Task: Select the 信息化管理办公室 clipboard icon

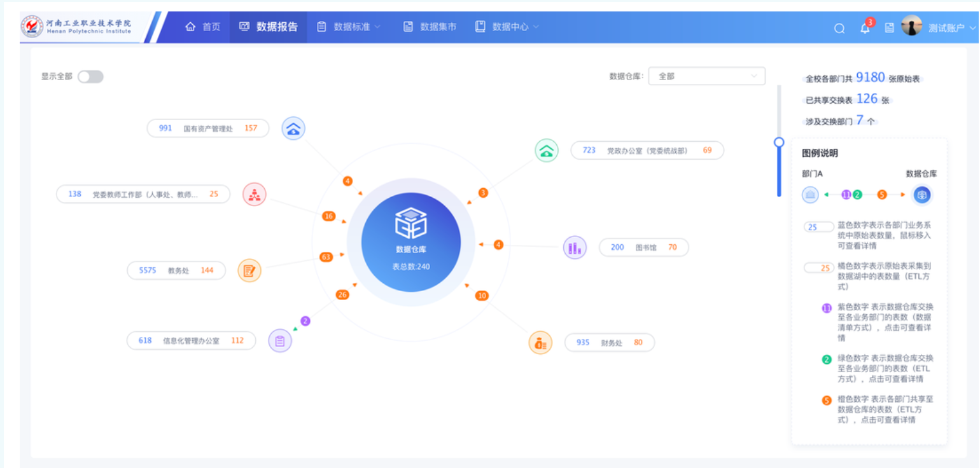Action: 280,340
